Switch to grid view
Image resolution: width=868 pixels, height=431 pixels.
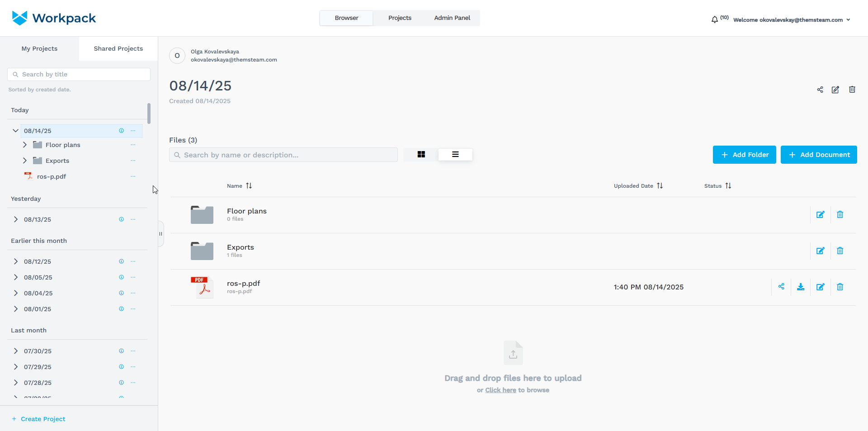[421, 155]
